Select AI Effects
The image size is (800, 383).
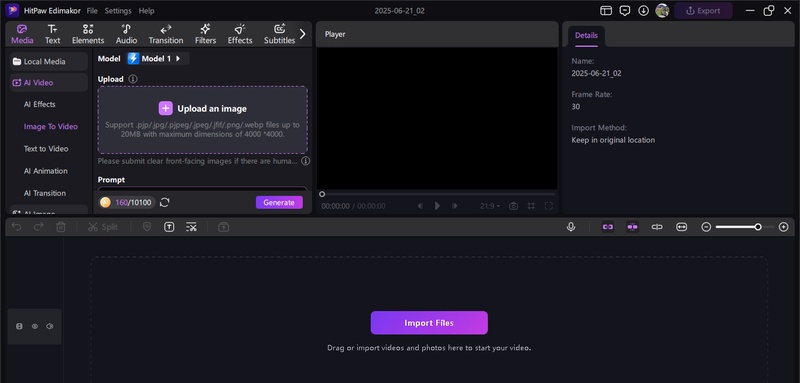(x=39, y=104)
